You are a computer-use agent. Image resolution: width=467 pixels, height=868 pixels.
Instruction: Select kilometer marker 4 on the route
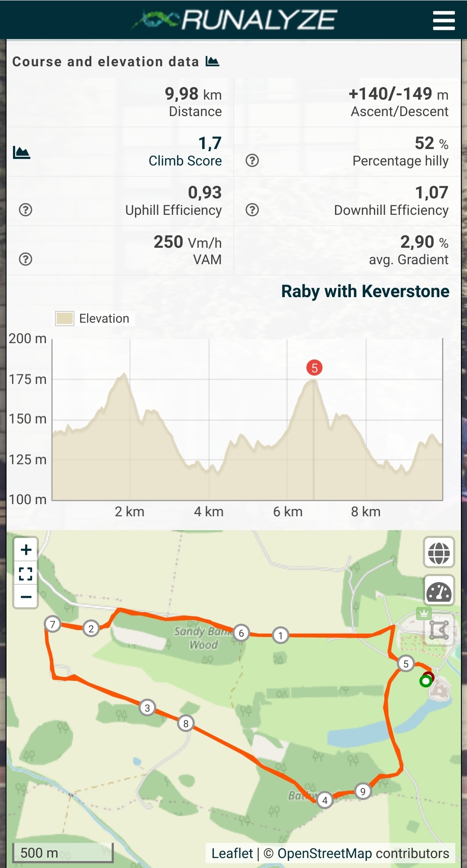325,800
